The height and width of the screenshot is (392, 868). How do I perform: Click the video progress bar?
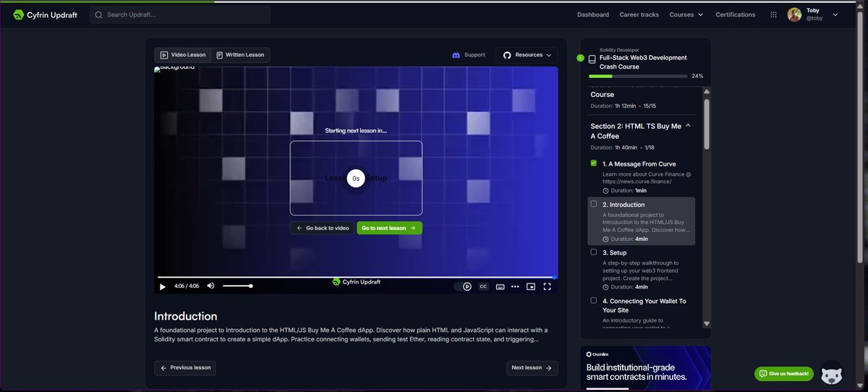click(356, 277)
